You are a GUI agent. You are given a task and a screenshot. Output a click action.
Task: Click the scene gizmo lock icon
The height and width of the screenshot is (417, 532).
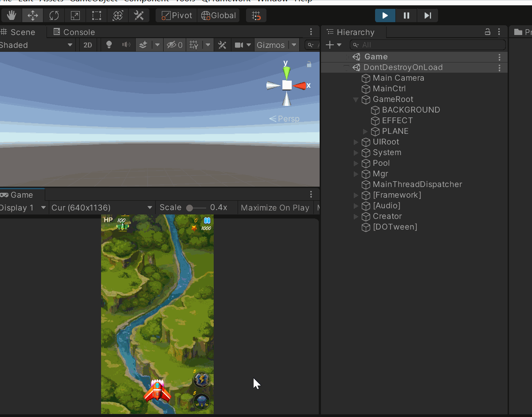pos(309,65)
